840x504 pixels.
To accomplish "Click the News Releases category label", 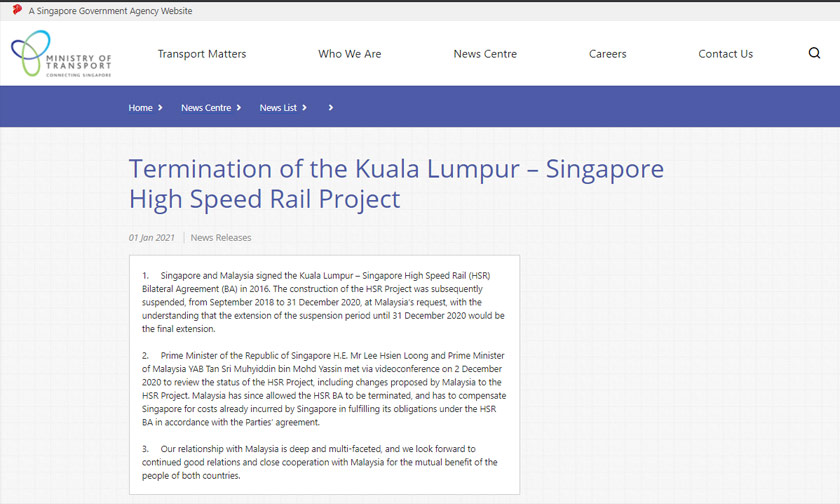I will coord(221,238).
